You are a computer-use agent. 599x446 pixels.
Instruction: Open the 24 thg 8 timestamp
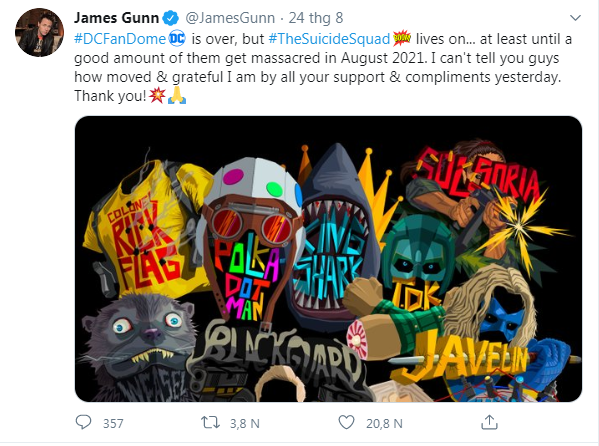pyautogui.click(x=316, y=18)
